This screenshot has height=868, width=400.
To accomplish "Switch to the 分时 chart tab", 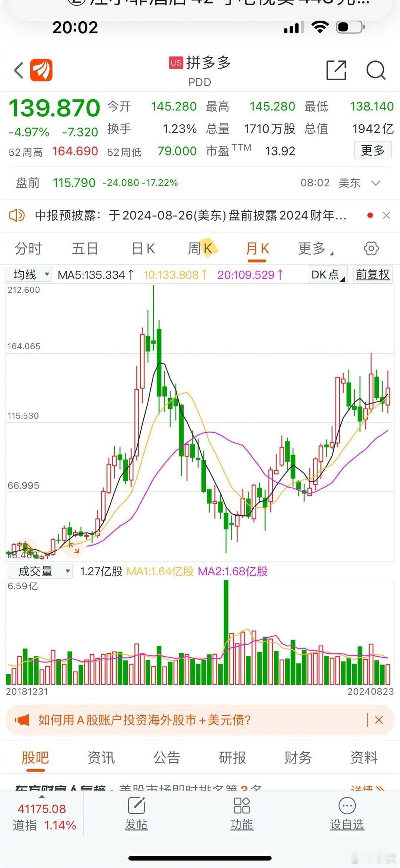I will 28,248.
